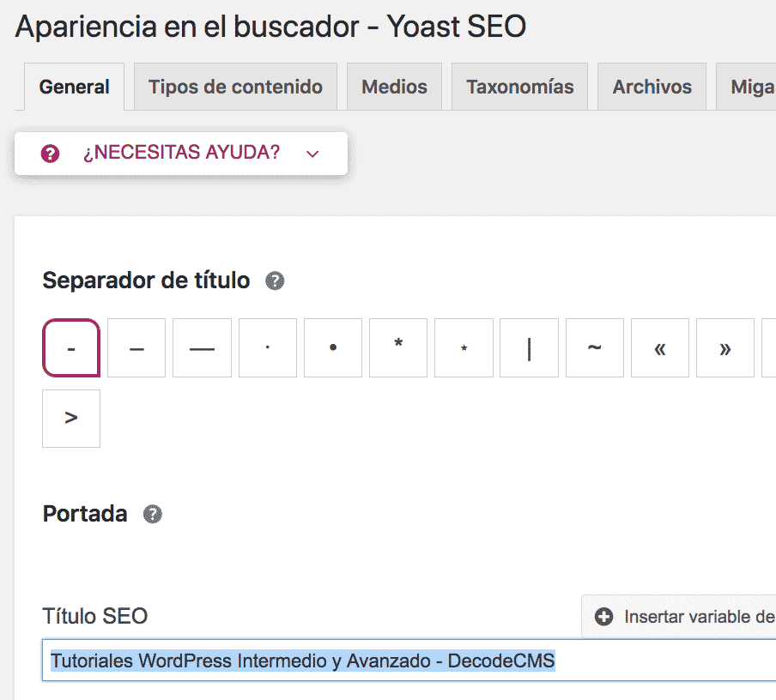
Task: Select the bullet title separator
Action: tap(333, 347)
